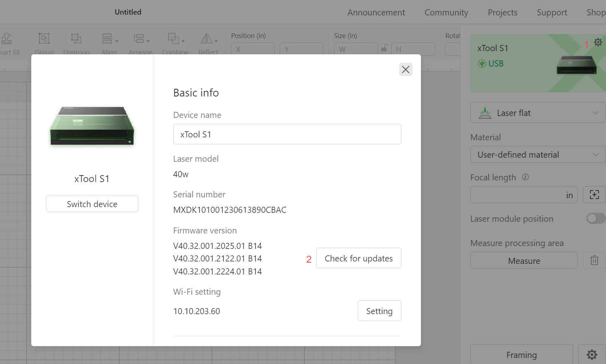This screenshot has height=364, width=606.
Task: Select firmware V40.32.001.2025.01 B14 text
Action: coord(218,246)
